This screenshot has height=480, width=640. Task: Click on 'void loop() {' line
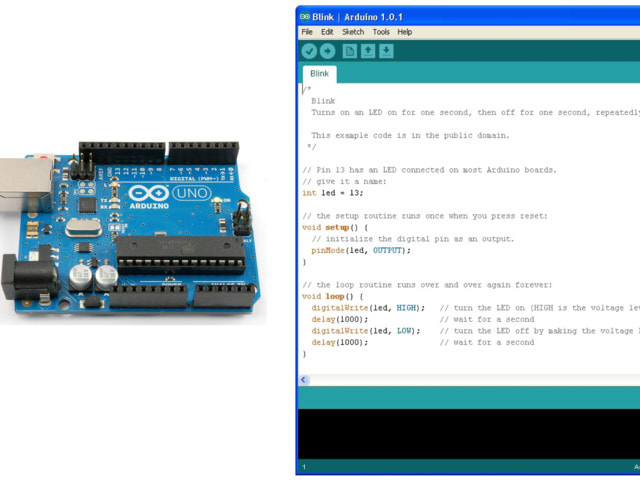pyautogui.click(x=332, y=296)
